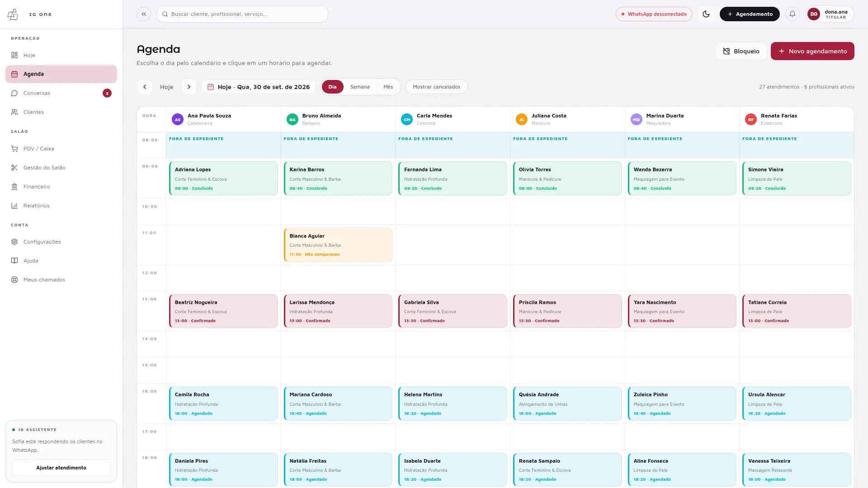This screenshot has height=488, width=868.
Task: Click the IG ONE logo icon
Action: (x=13, y=14)
